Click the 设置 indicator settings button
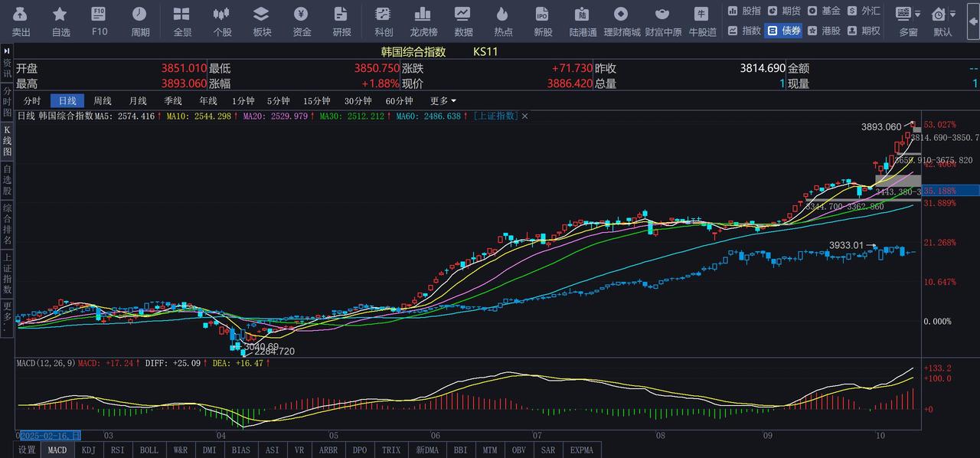Screen dimensions: 980x458 point(28,450)
